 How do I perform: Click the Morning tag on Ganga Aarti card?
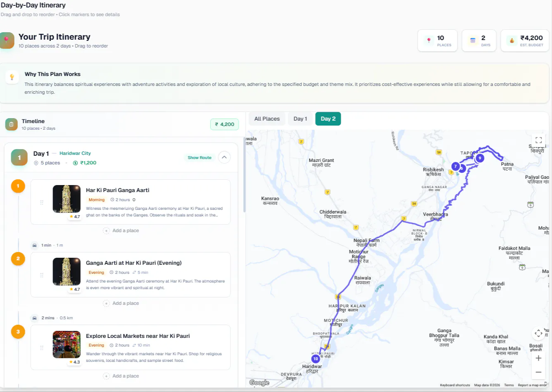(96, 200)
